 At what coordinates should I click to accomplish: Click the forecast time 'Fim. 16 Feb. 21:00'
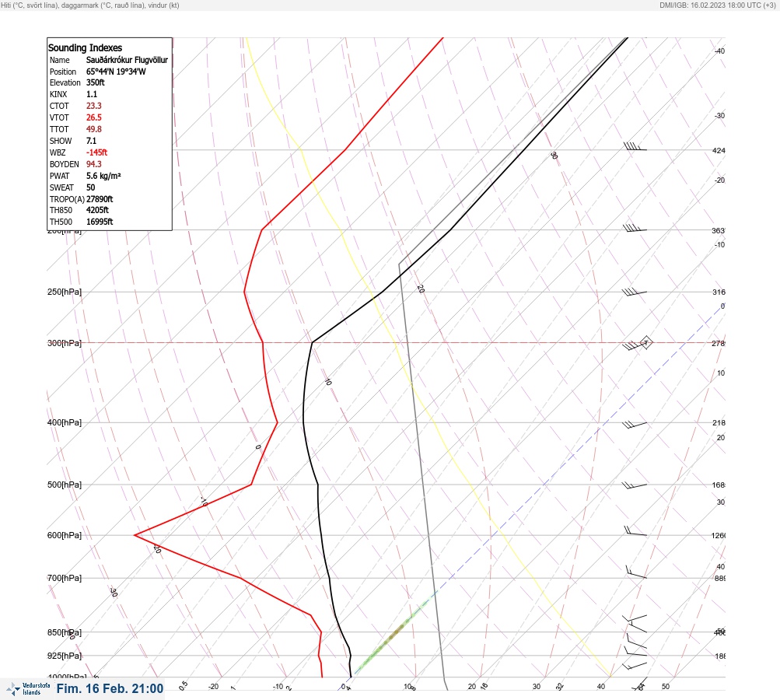click(x=110, y=688)
